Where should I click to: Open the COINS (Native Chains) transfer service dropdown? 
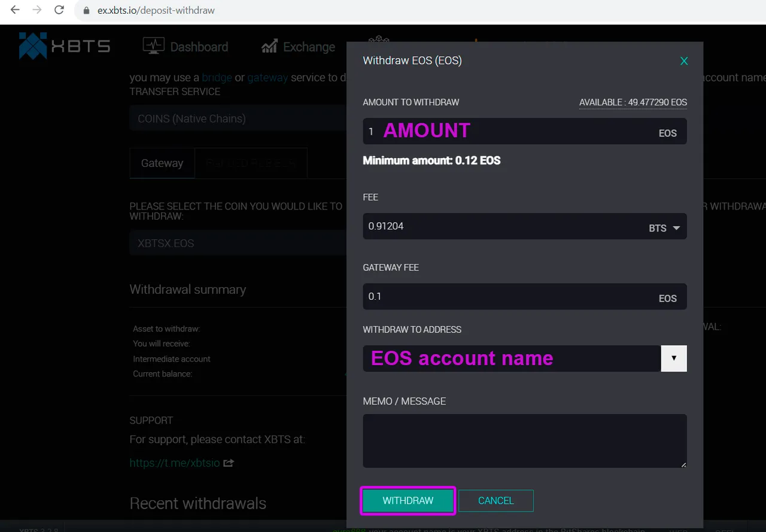click(238, 118)
